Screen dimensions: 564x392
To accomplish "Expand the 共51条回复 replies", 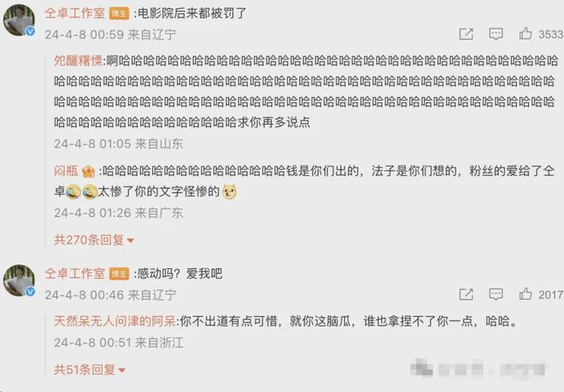I will pos(90,369).
